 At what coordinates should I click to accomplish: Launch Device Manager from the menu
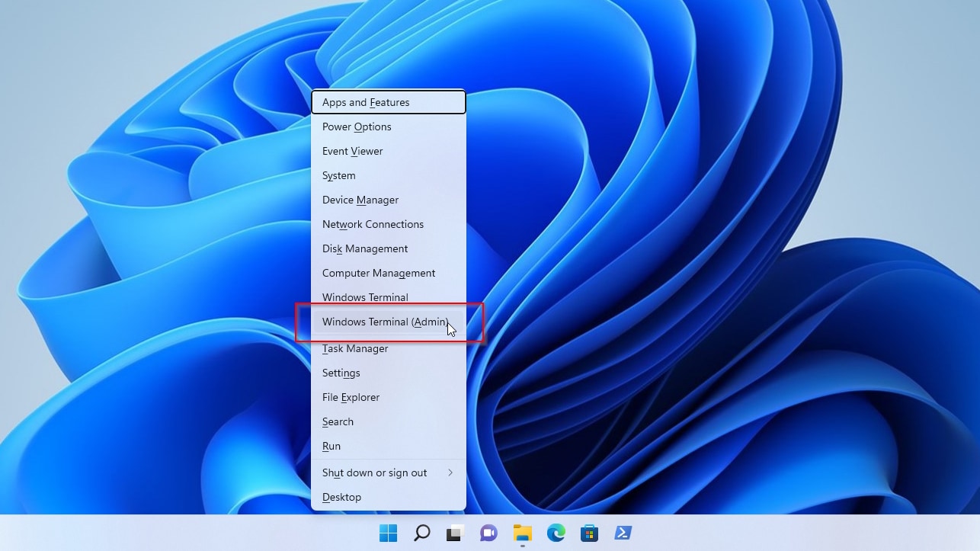389,200
